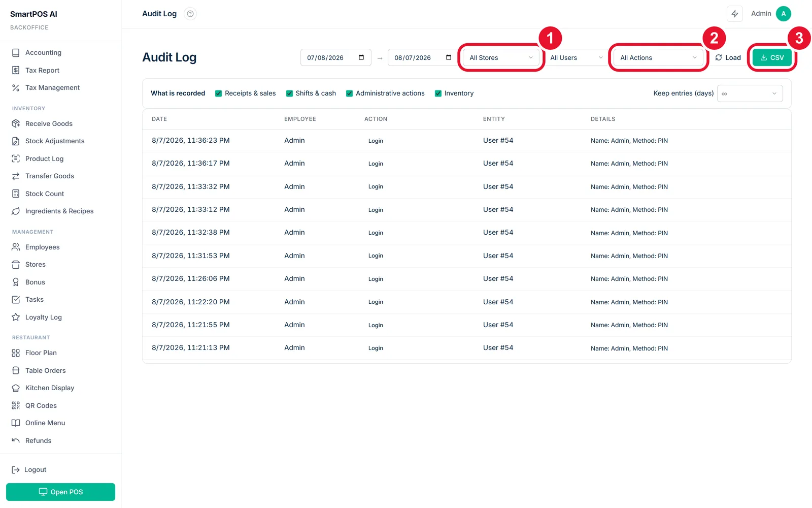Open the All Users dropdown
The width and height of the screenshot is (812, 508).
[x=576, y=57]
